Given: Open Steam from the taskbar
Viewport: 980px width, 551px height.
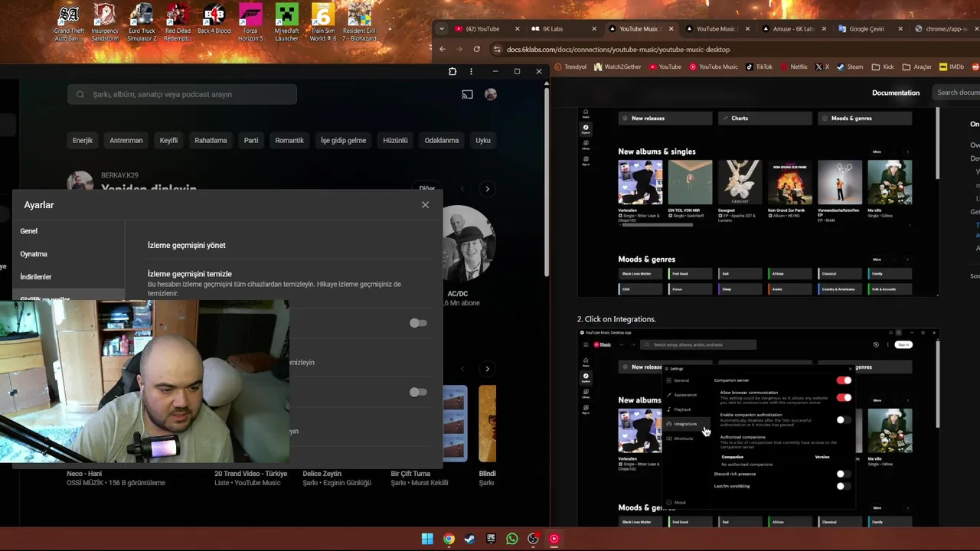Looking at the screenshot, I should pos(469,539).
